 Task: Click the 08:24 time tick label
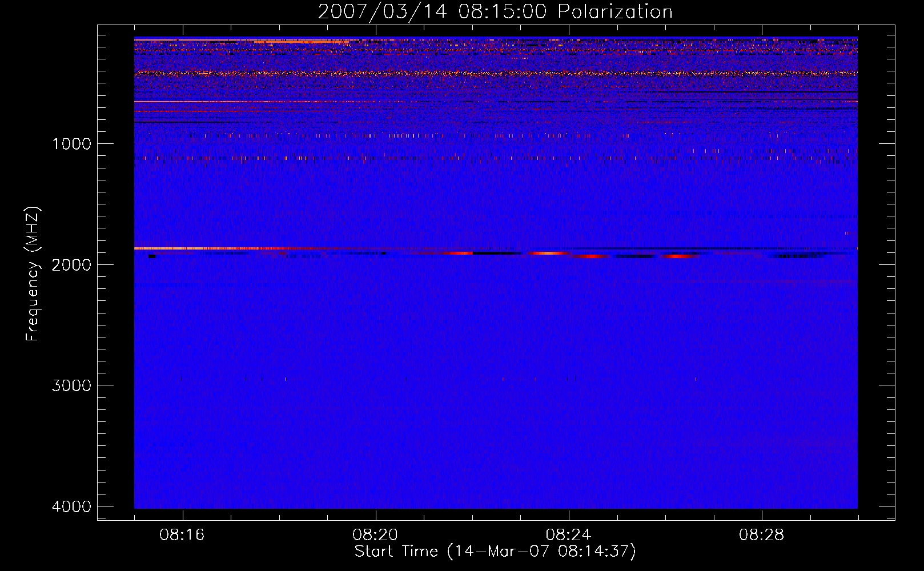(568, 535)
